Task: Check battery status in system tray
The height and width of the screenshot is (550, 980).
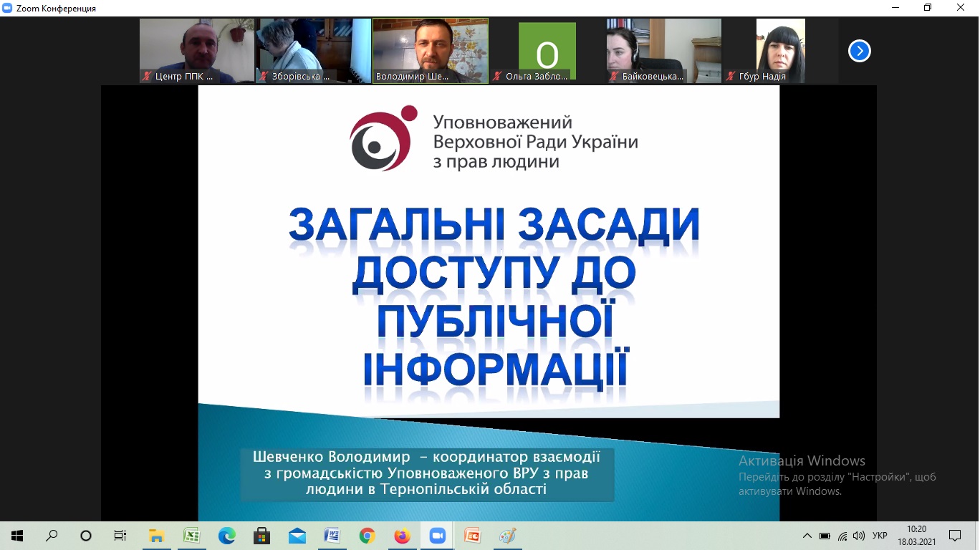Action: point(825,536)
